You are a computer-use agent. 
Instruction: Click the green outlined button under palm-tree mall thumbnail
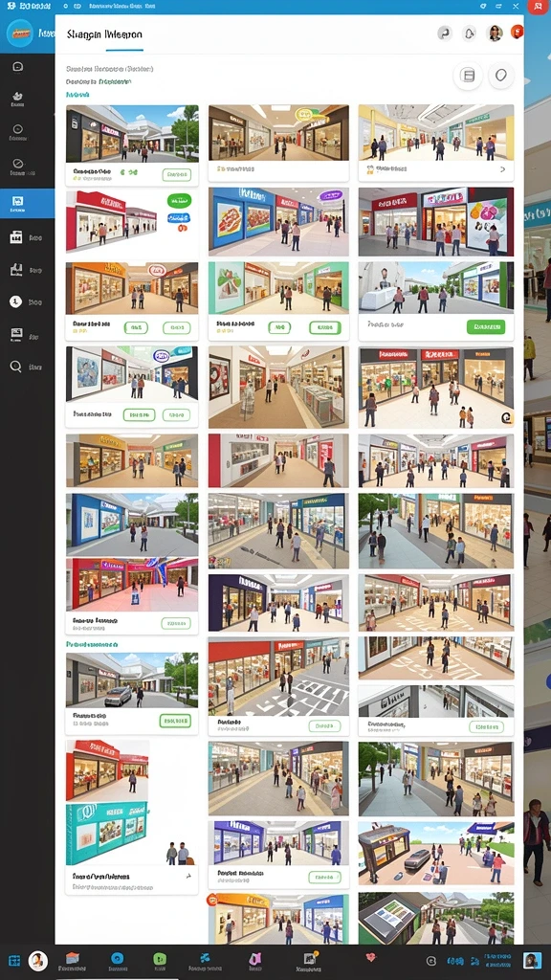[176, 175]
